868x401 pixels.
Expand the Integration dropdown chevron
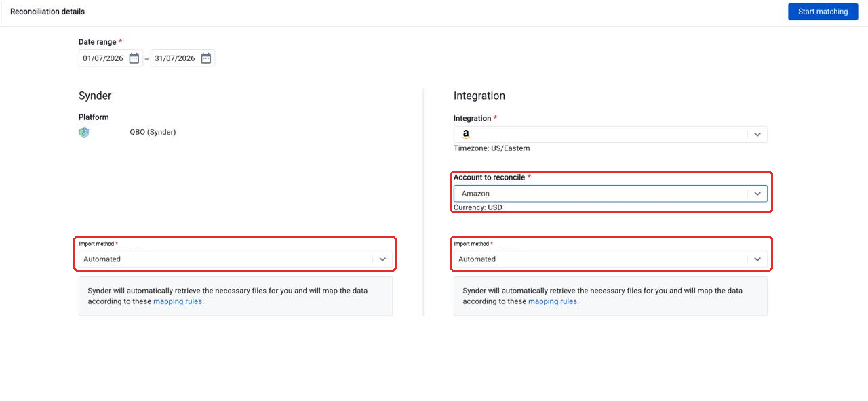click(x=757, y=134)
